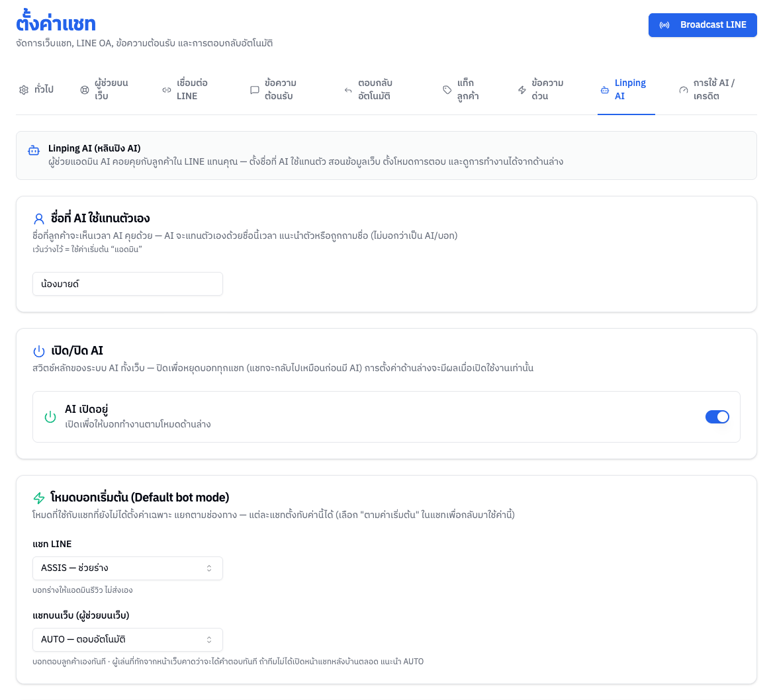773x700 pixels.
Task: Click the โหมดบอทเริ่มต้น (Default bot mode) heading
Action: tap(140, 498)
